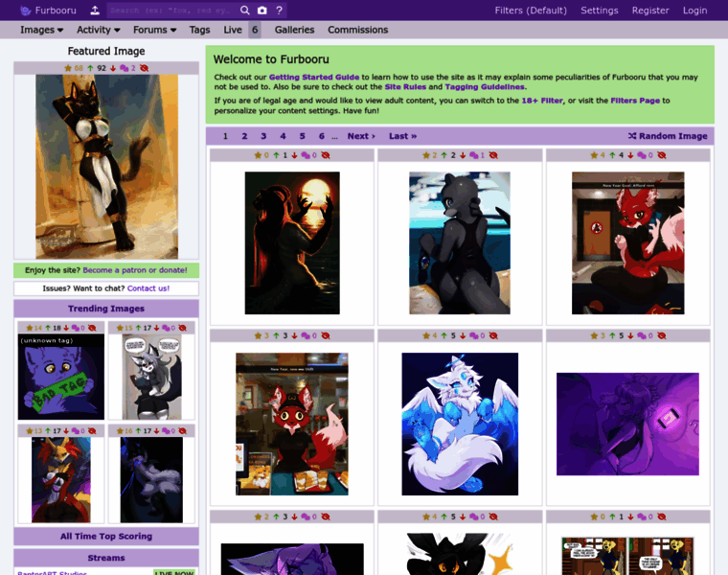Downvote the black panther beach image
The width and height of the screenshot is (728, 575).
click(463, 155)
